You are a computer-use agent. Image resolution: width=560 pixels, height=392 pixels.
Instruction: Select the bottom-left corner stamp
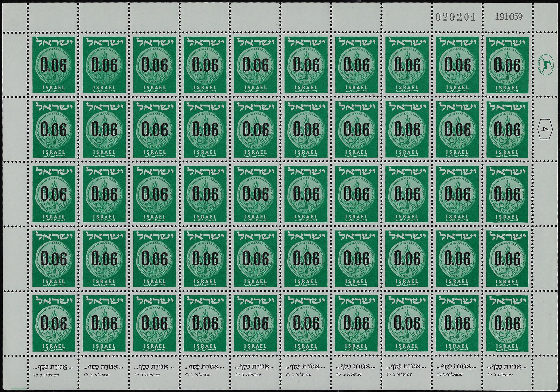tap(54, 323)
